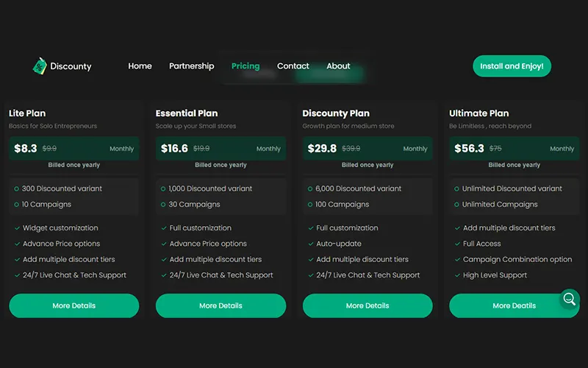Go to the Home page

[x=140, y=66]
